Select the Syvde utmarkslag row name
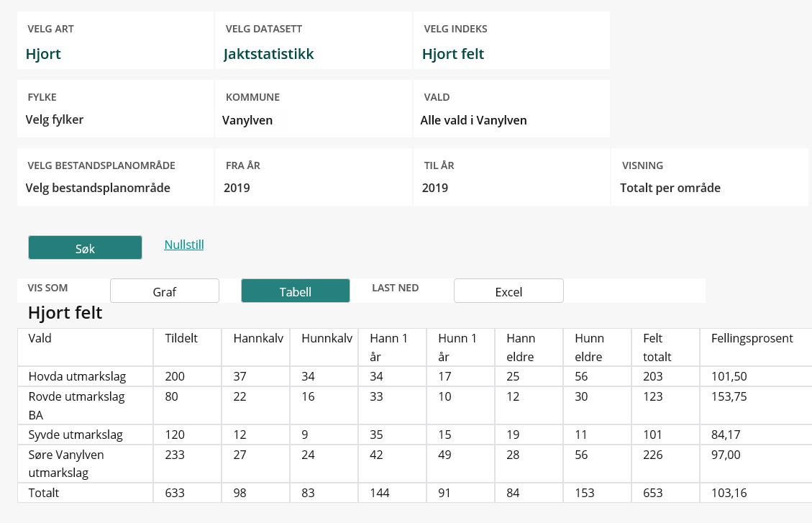This screenshot has height=523, width=812. pos(76,435)
